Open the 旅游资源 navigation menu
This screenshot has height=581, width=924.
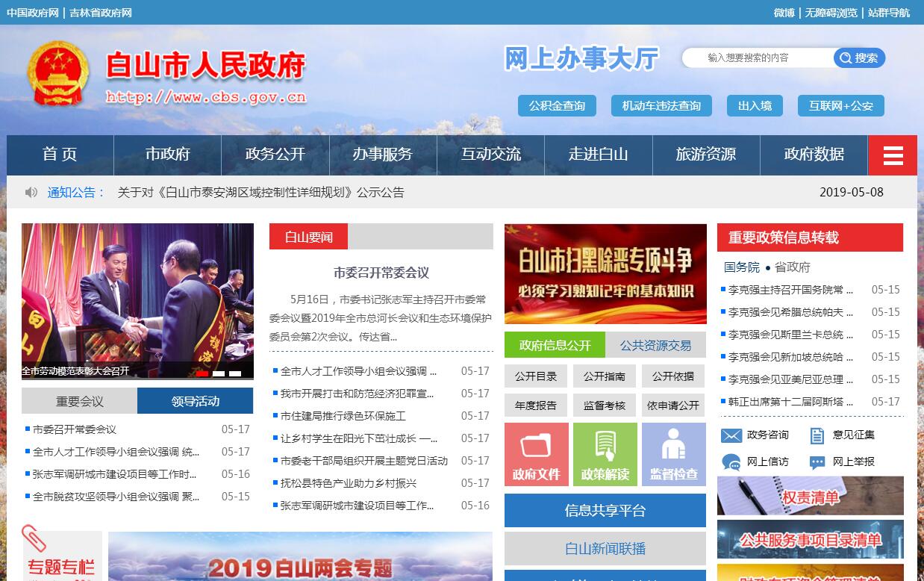coord(705,155)
